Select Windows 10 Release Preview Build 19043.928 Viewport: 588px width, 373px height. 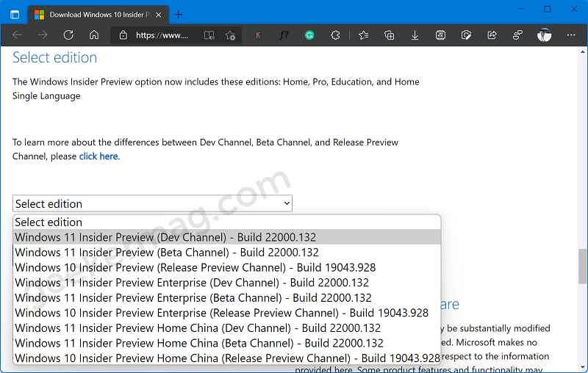pyautogui.click(x=227, y=267)
